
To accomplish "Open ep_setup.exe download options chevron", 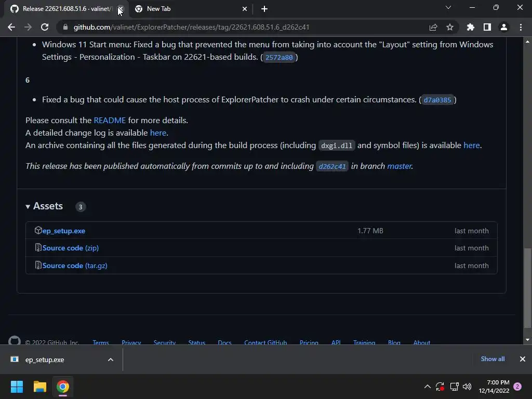I will [x=111, y=360].
